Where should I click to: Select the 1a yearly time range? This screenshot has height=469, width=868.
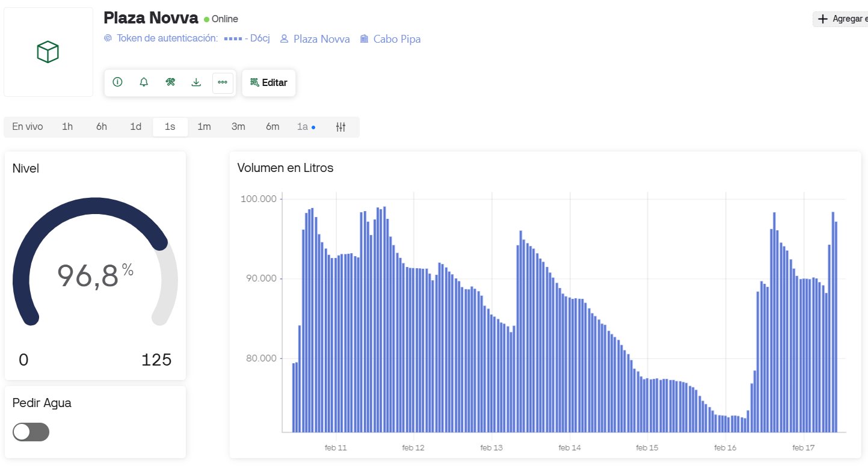tap(303, 127)
